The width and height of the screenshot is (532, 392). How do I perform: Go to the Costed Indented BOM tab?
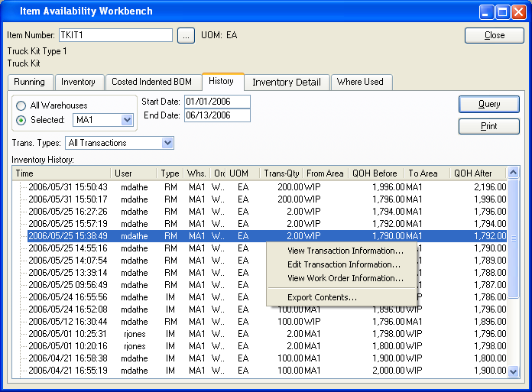(x=151, y=82)
